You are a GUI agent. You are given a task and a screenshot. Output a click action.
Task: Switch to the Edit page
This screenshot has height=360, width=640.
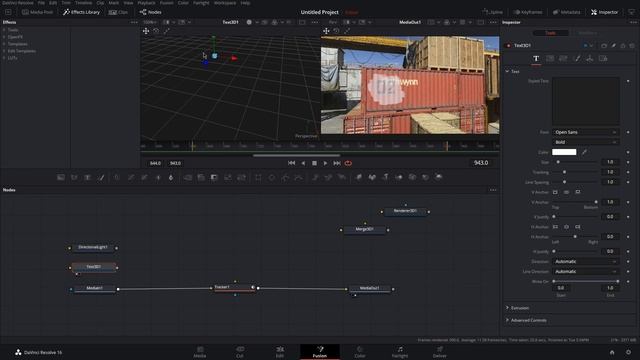click(x=280, y=352)
